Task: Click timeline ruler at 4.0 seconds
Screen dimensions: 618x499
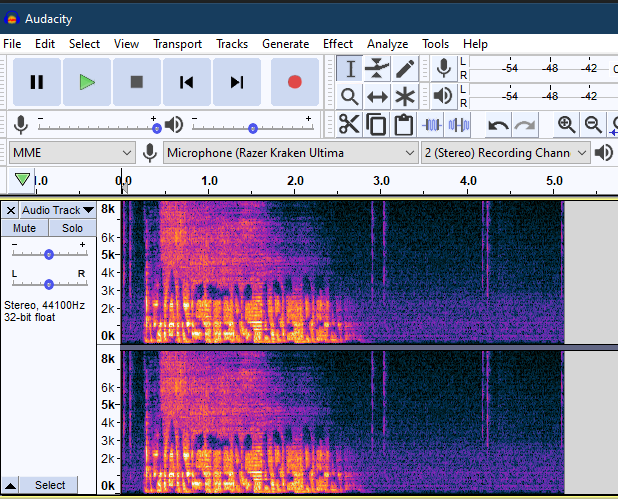Action: (x=468, y=181)
